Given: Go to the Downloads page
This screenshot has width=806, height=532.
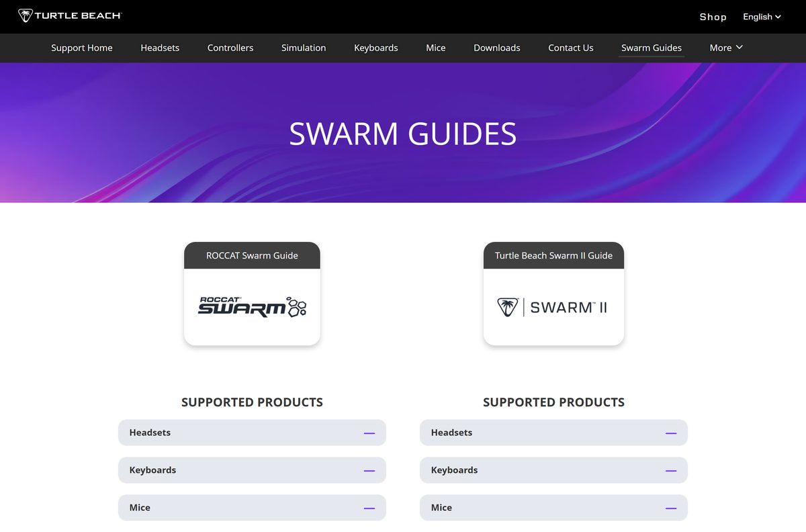Looking at the screenshot, I should point(497,48).
